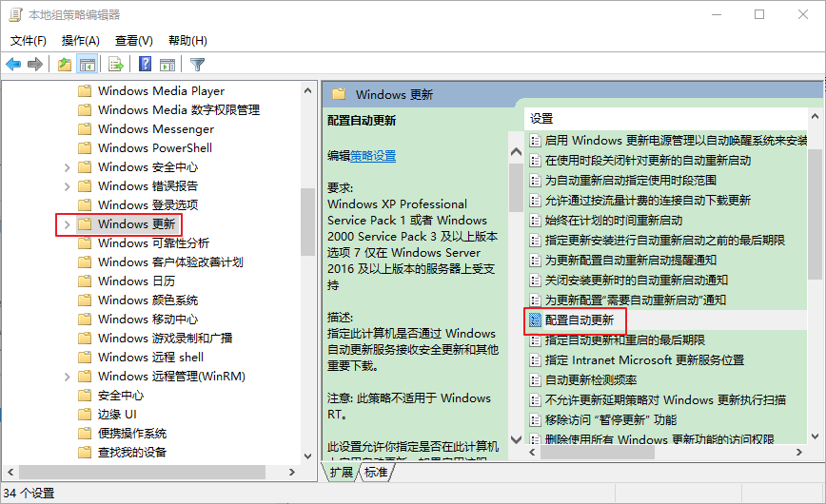Click the 设置 column header
This screenshot has height=504, width=826.
[666, 119]
